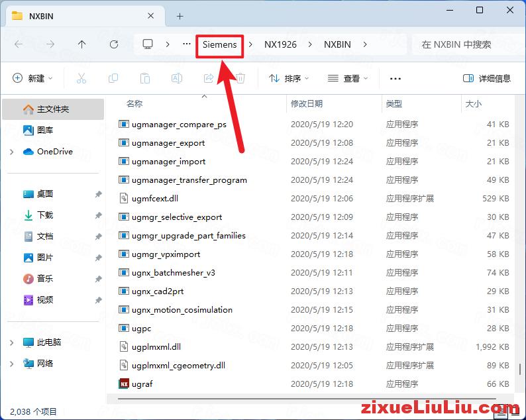The width and height of the screenshot is (526, 420).
Task: Go back to previous folder
Action: [19, 44]
